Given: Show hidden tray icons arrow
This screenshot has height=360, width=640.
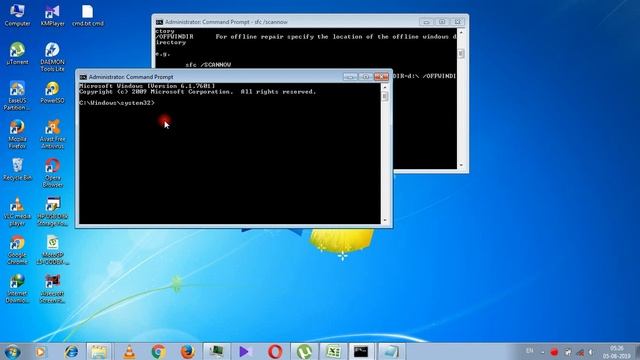Looking at the screenshot, I should 542,352.
